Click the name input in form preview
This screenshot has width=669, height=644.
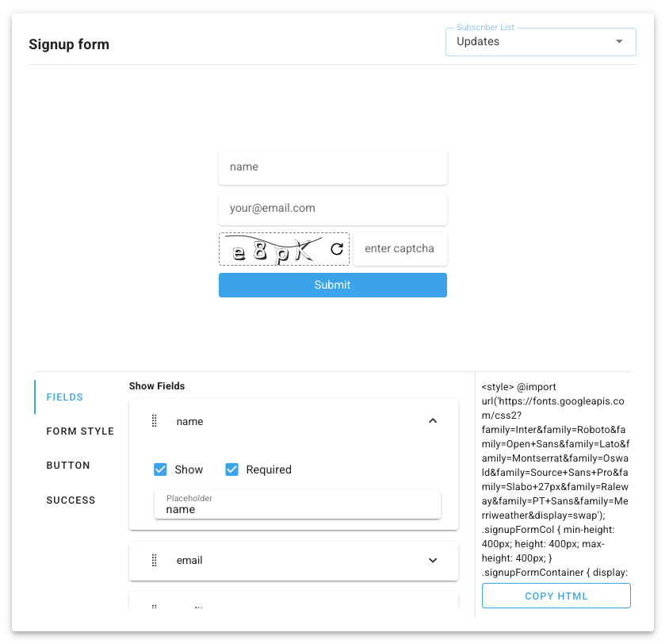point(332,167)
